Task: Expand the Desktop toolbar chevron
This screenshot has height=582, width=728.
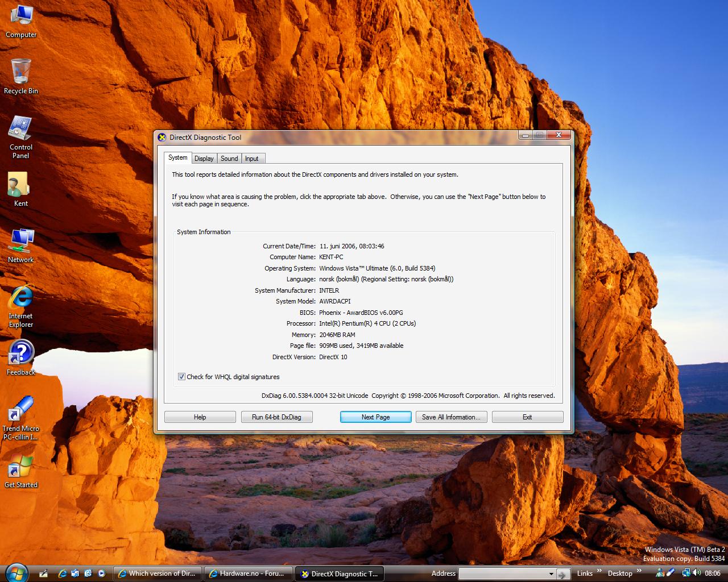Action: 639,571
